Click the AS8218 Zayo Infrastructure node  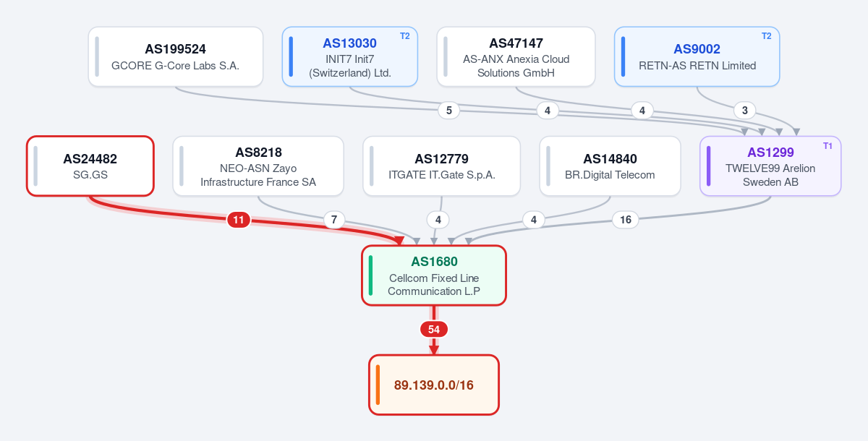point(258,166)
